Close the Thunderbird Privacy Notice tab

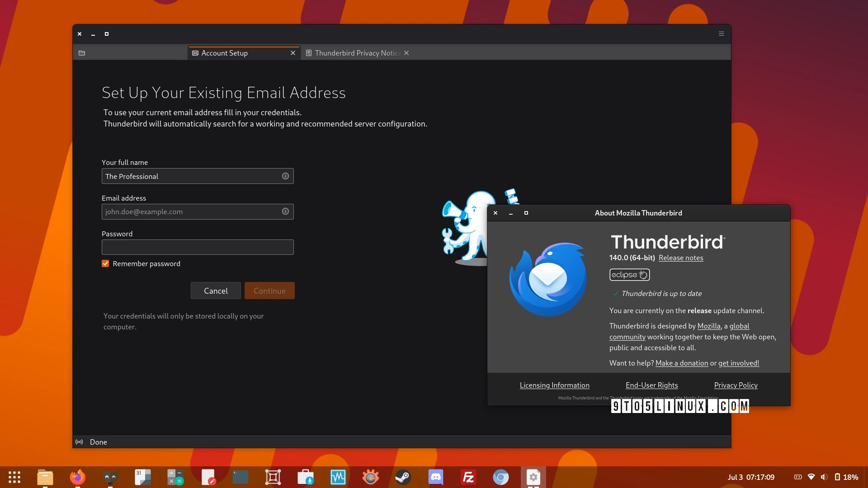406,53
